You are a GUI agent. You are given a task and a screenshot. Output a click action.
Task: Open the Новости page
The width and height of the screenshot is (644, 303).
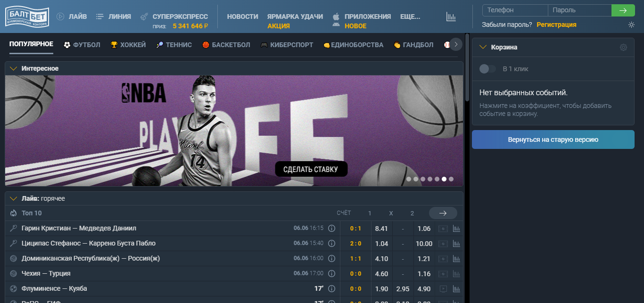coord(243,16)
